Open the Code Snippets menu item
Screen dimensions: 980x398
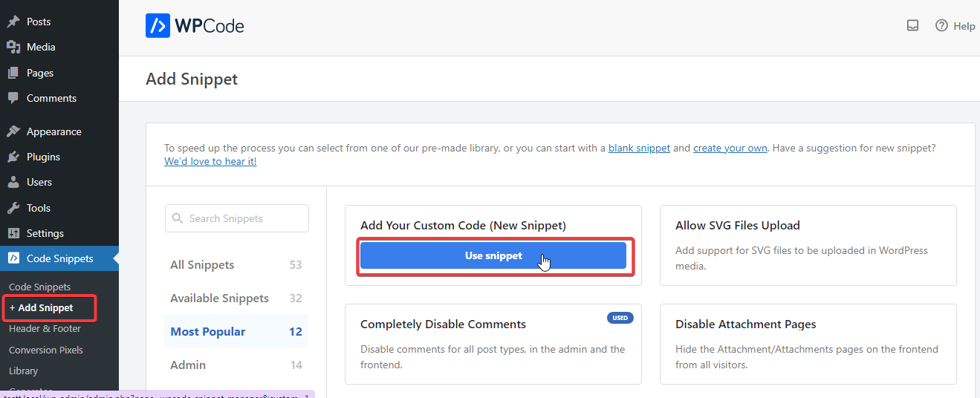(x=59, y=258)
